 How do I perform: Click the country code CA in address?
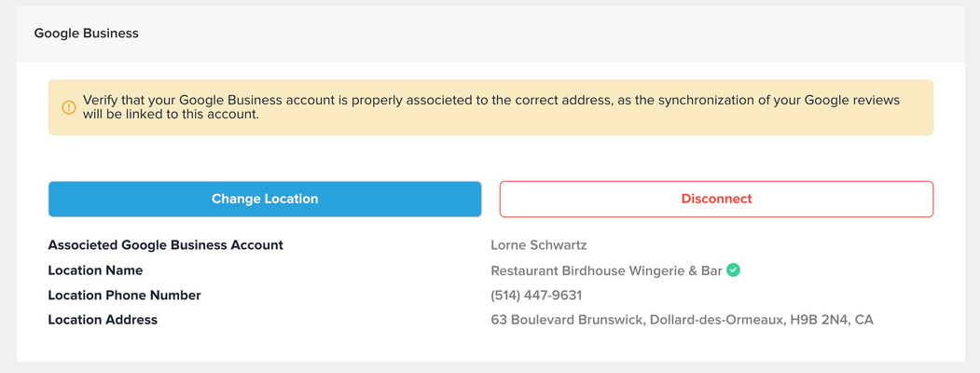[x=863, y=320]
